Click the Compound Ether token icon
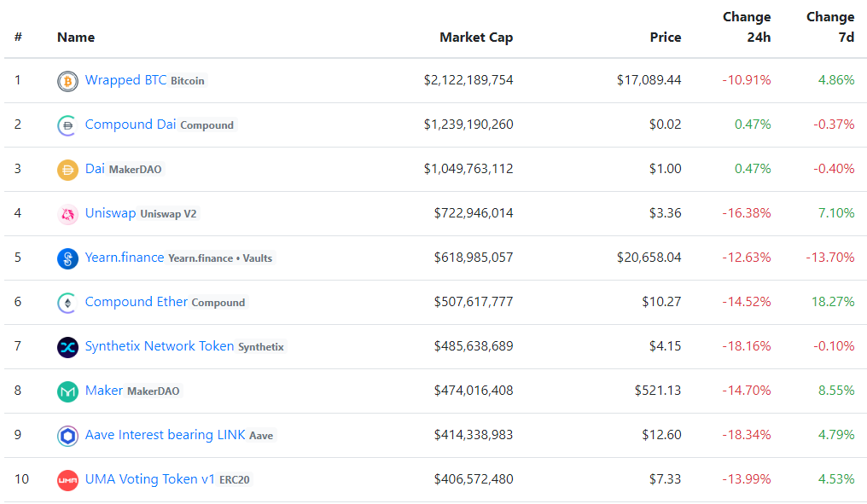 (x=67, y=303)
